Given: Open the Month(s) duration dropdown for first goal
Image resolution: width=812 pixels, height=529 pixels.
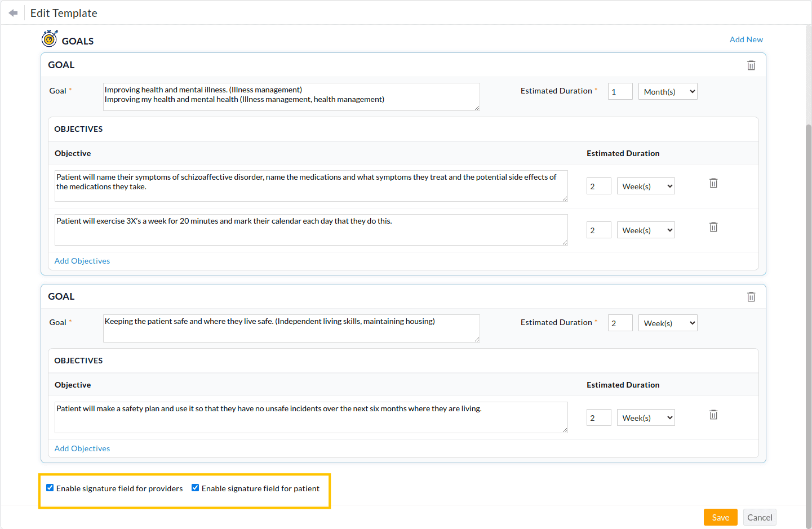Looking at the screenshot, I should 668,91.
